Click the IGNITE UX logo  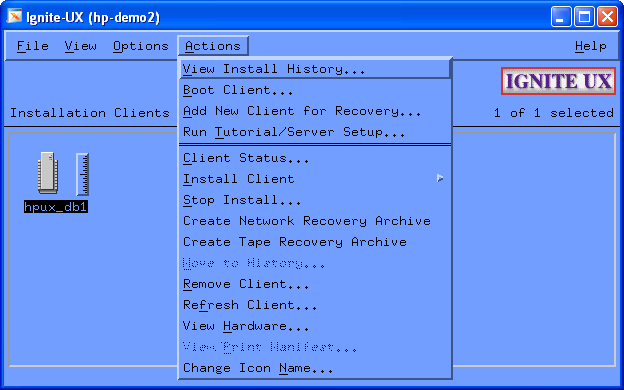pos(558,81)
